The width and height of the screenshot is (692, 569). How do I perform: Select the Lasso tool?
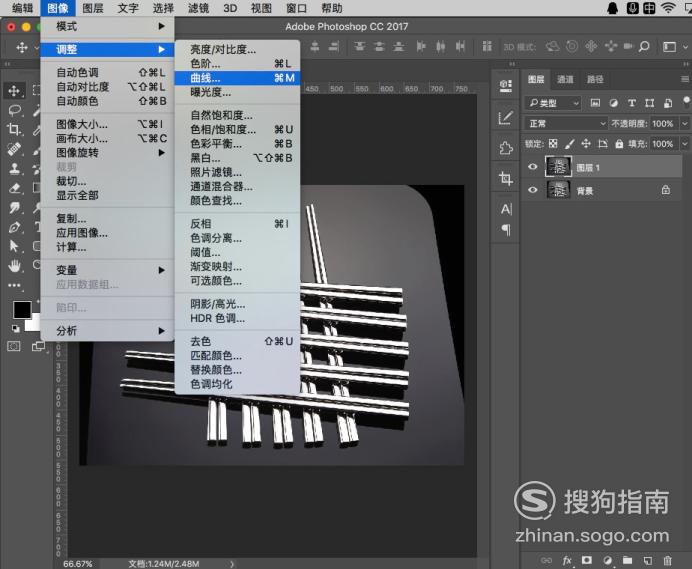click(15, 110)
